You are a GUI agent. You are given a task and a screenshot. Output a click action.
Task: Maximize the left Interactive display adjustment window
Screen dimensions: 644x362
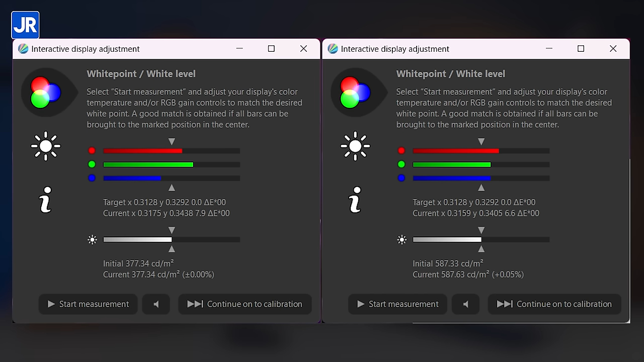tap(271, 49)
